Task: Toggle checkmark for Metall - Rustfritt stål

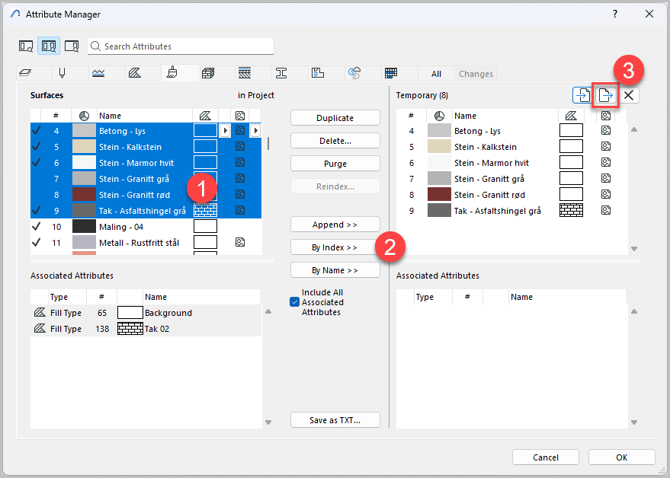Action: 36,243
